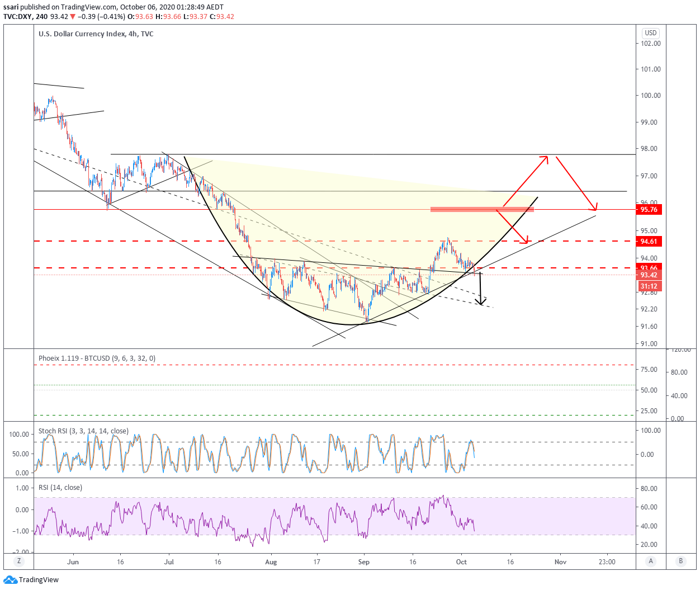Click the 98.00 price scale value
Screen dimensions: 700x590
tap(649, 149)
